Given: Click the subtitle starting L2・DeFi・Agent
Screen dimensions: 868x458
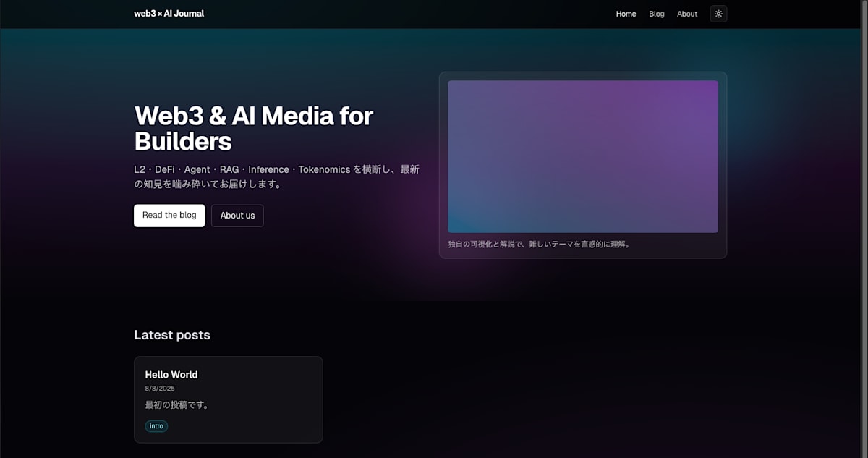Looking at the screenshot, I should tap(276, 177).
